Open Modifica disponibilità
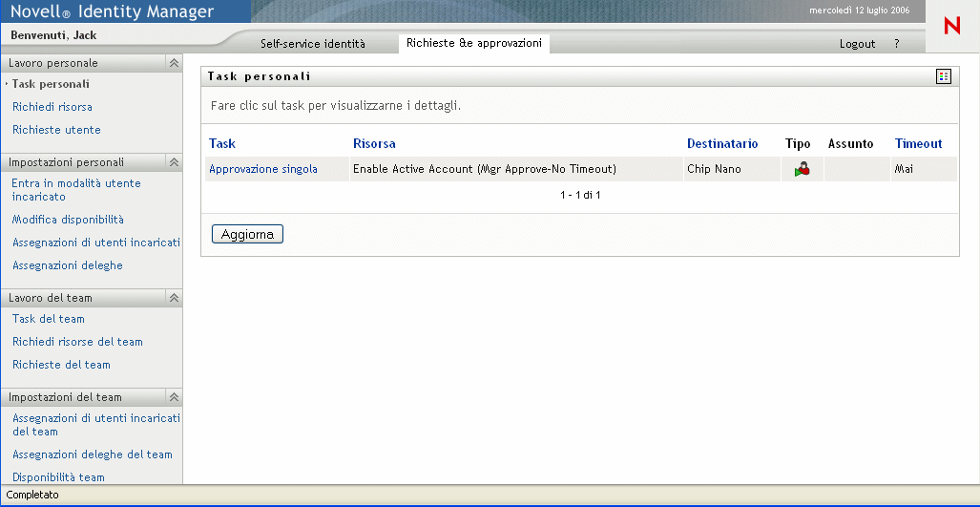 pos(68,220)
